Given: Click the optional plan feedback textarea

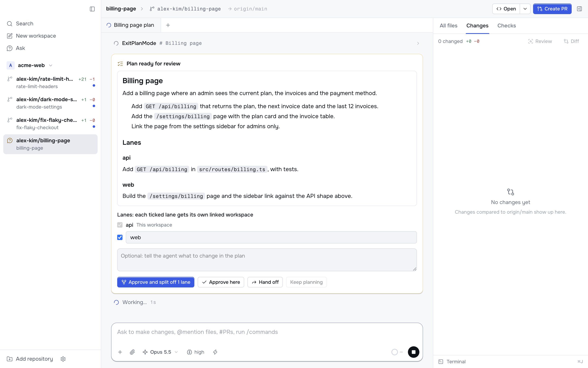Looking at the screenshot, I should 267,260.
